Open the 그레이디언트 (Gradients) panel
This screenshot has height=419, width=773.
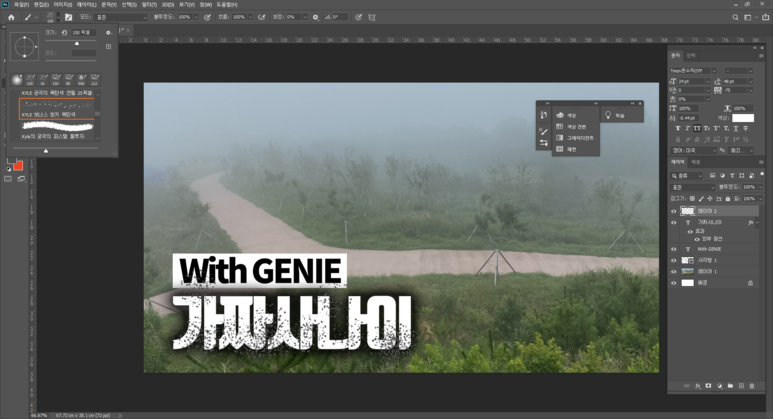click(575, 138)
